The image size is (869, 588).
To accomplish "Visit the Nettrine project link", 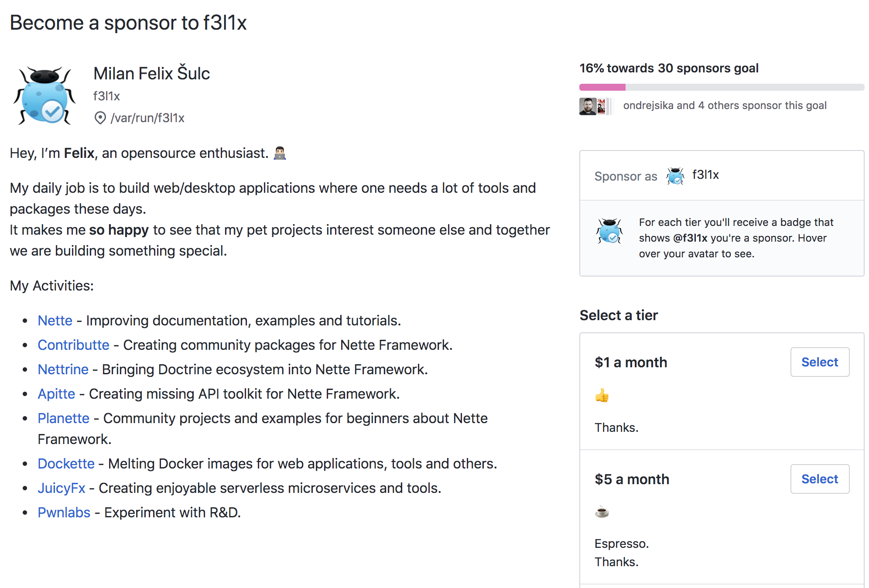I will [63, 369].
